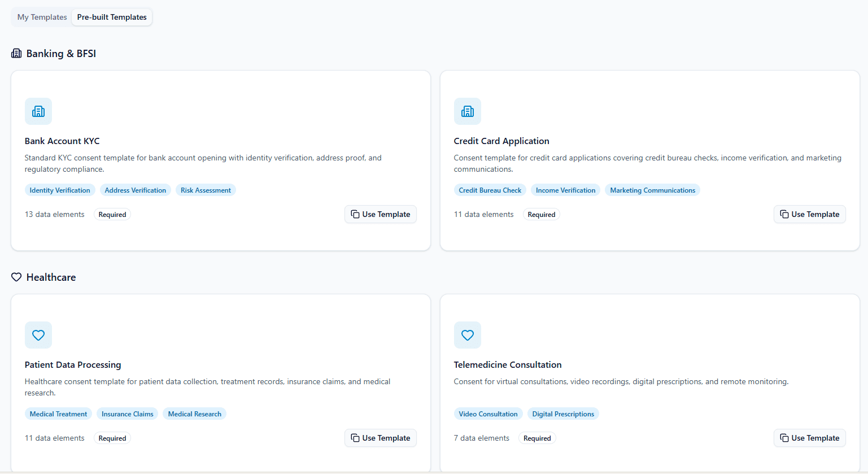
Task: Click the Address Verification tag
Action: pyautogui.click(x=135, y=190)
